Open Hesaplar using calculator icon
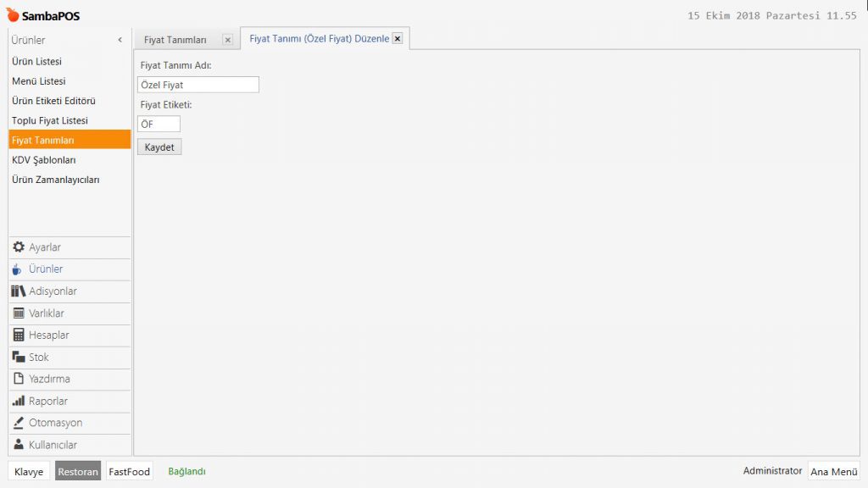The width and height of the screenshot is (868, 488). 19,335
